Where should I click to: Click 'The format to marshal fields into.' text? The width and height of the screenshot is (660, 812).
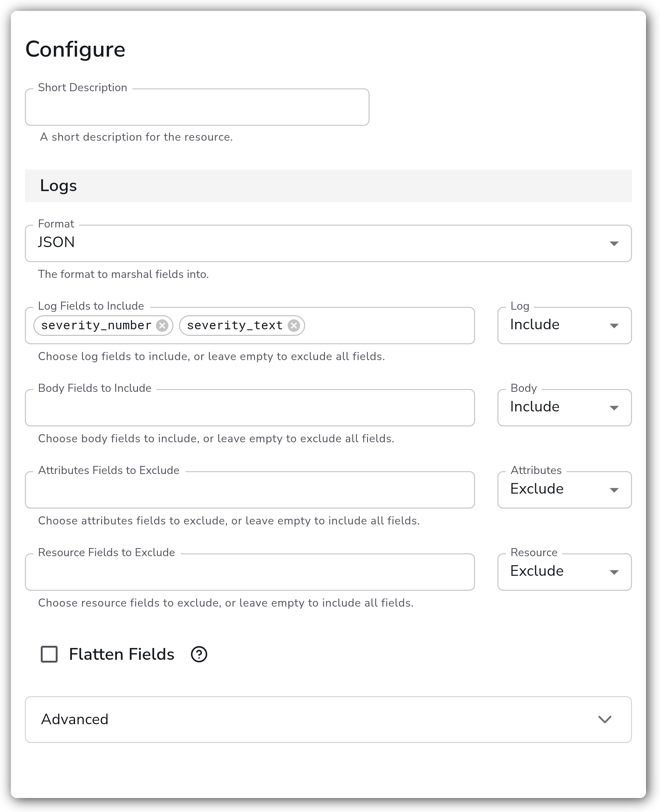[123, 274]
